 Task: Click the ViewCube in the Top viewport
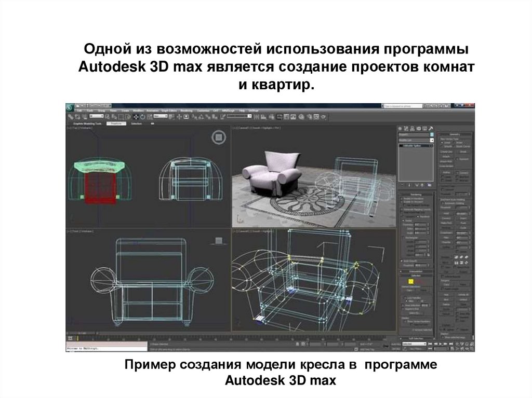coord(219,138)
